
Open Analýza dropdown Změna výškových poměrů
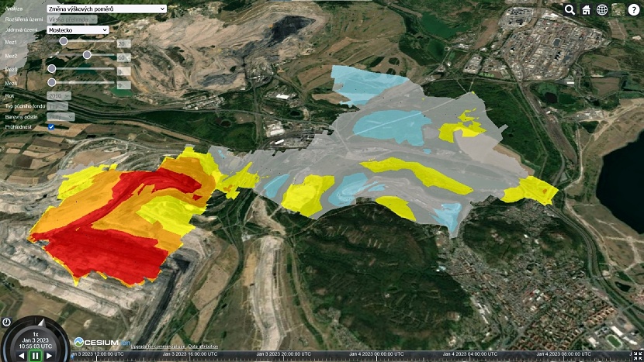[x=107, y=9]
